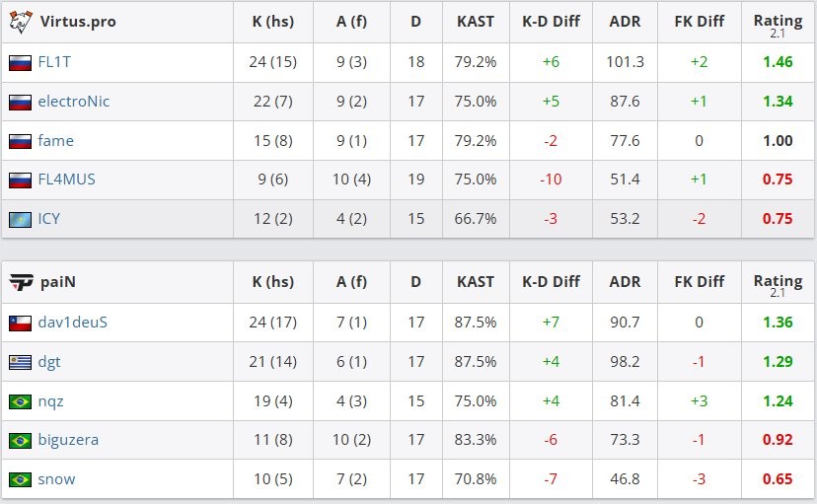
Task: Sort Virtus.pro table by K (hs)
Action: click(273, 22)
